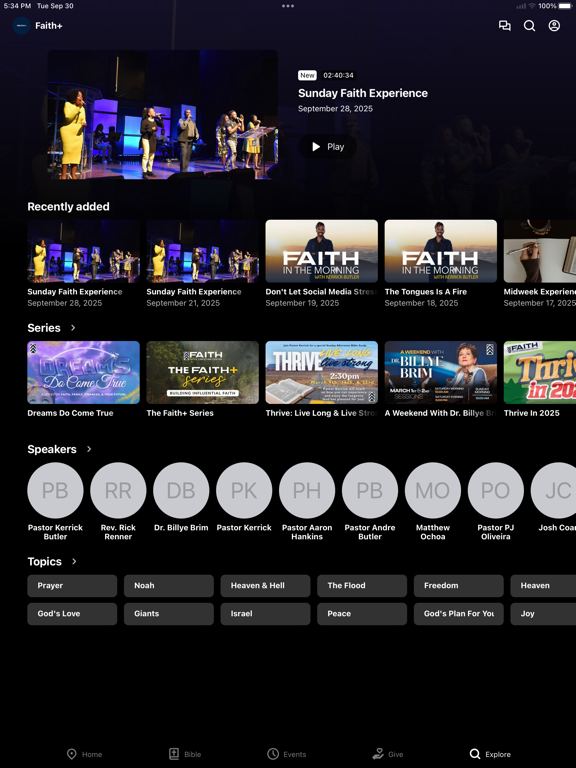Open Sunday Faith Experience from September 21

tap(202, 264)
